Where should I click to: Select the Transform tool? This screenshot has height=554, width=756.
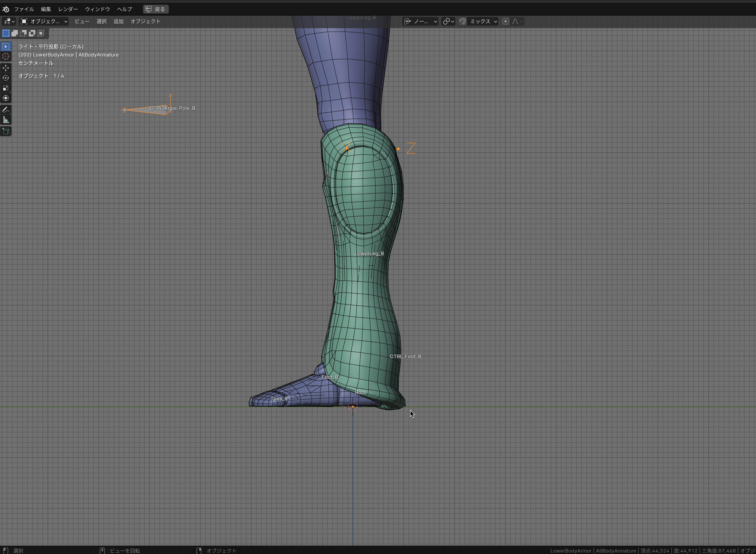click(x=6, y=98)
